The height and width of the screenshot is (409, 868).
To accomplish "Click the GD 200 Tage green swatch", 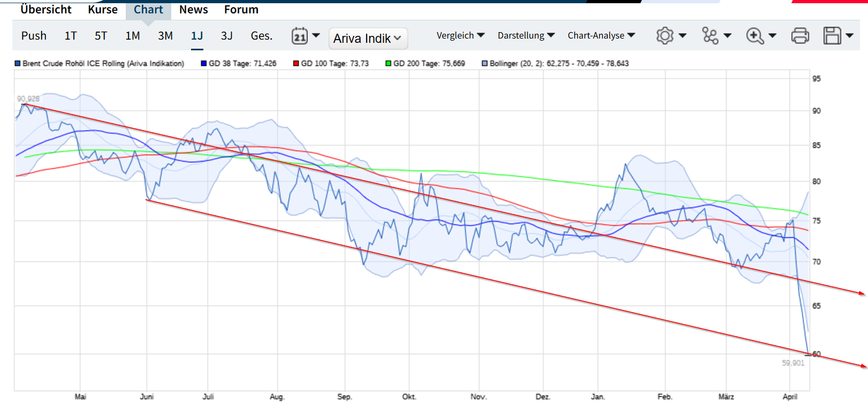I will click(389, 63).
